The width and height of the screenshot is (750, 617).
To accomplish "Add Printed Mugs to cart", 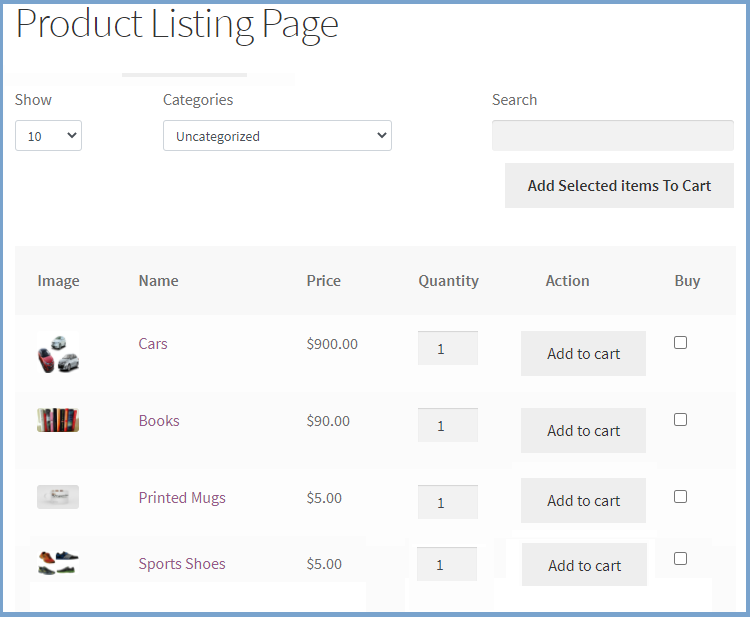I will 583,501.
